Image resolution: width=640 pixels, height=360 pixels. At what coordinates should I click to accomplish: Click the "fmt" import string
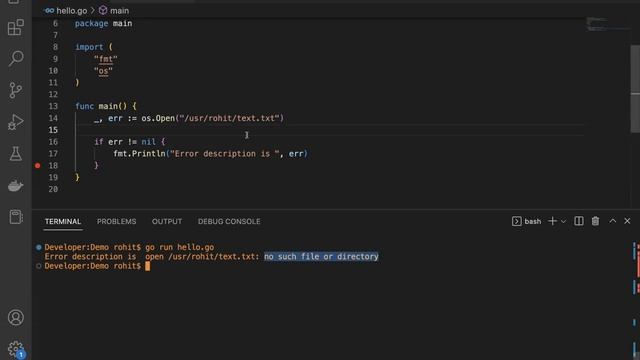pyautogui.click(x=106, y=59)
